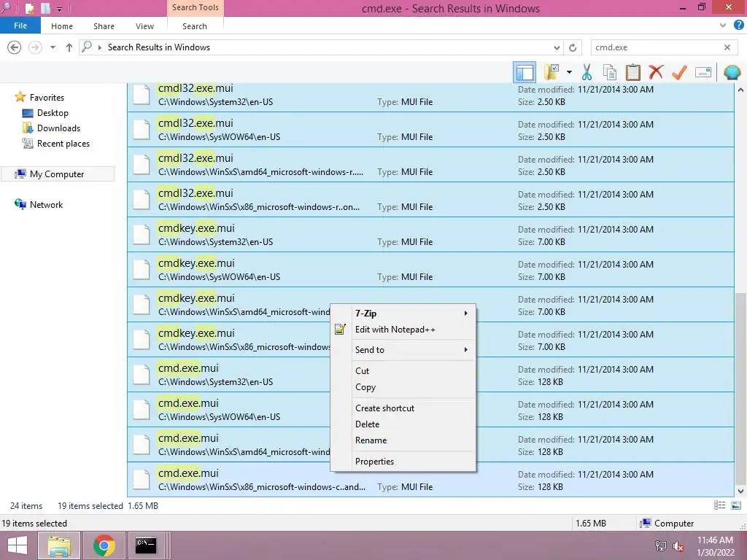Select cmdl32.exe.mui in SysWOW64\en-US
Viewport: 747px width, 560px height.
pyautogui.click(x=430, y=130)
